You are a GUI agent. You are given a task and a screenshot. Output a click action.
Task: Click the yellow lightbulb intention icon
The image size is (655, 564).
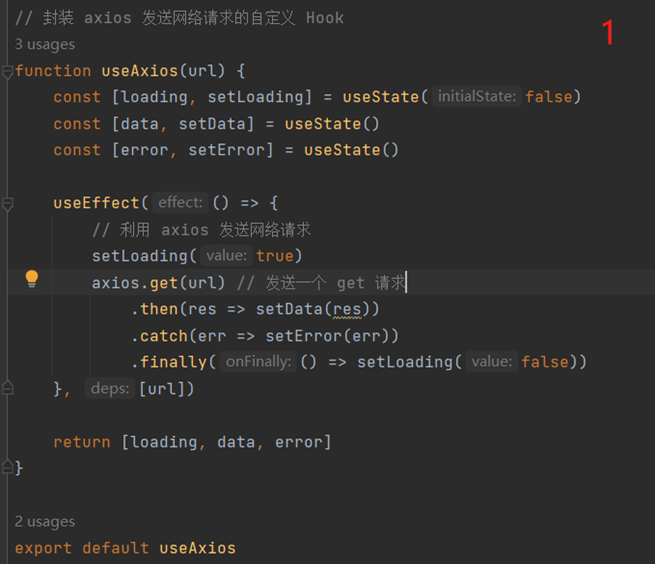click(x=31, y=278)
